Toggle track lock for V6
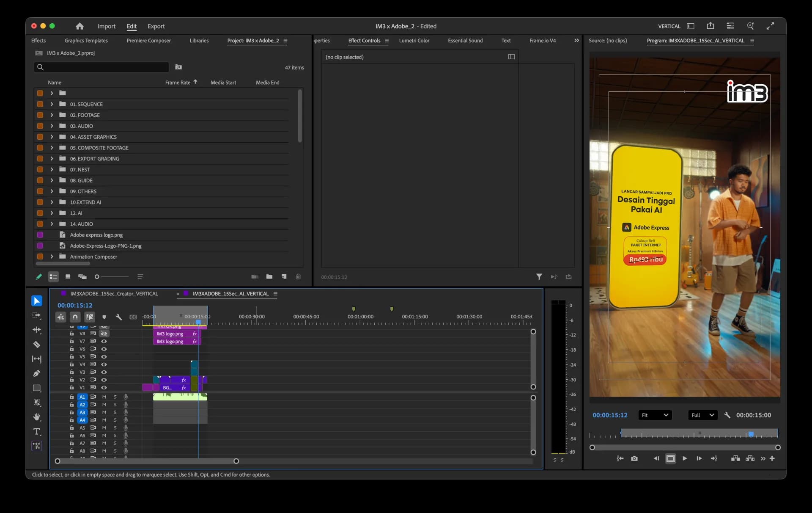812x513 pixels. [72, 349]
